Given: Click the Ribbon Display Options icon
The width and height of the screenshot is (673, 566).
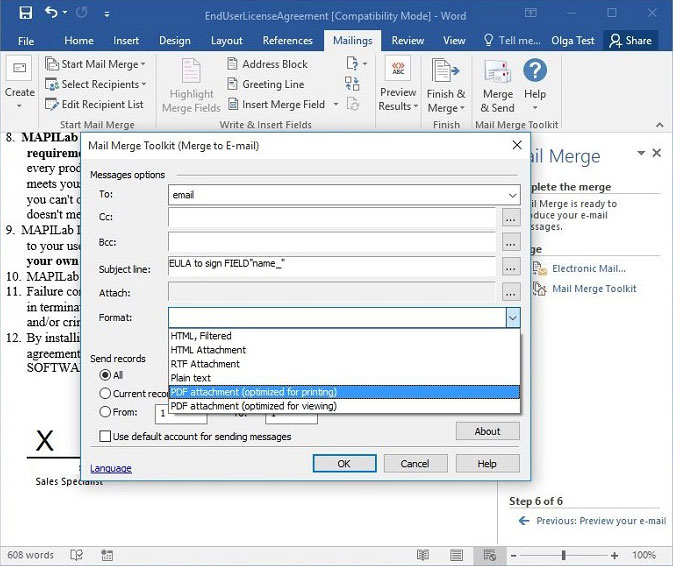Looking at the screenshot, I should [531, 13].
